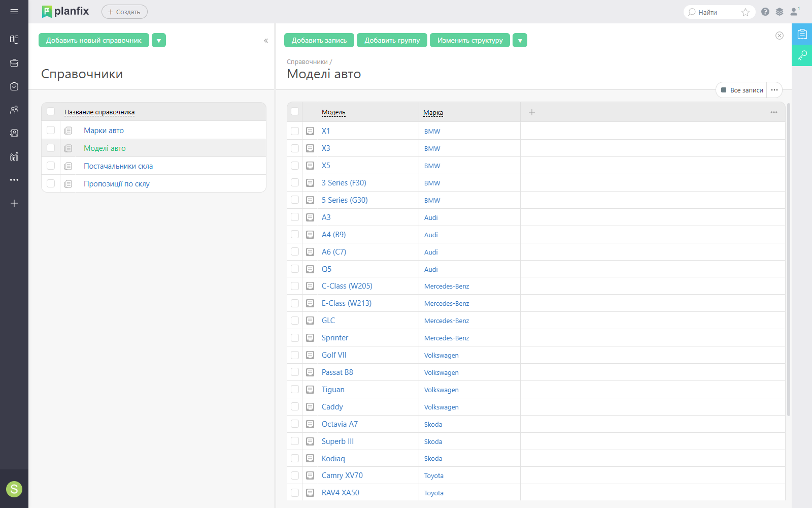The image size is (812, 508).
Task: Open the Все записи filter selector
Action: [742, 90]
